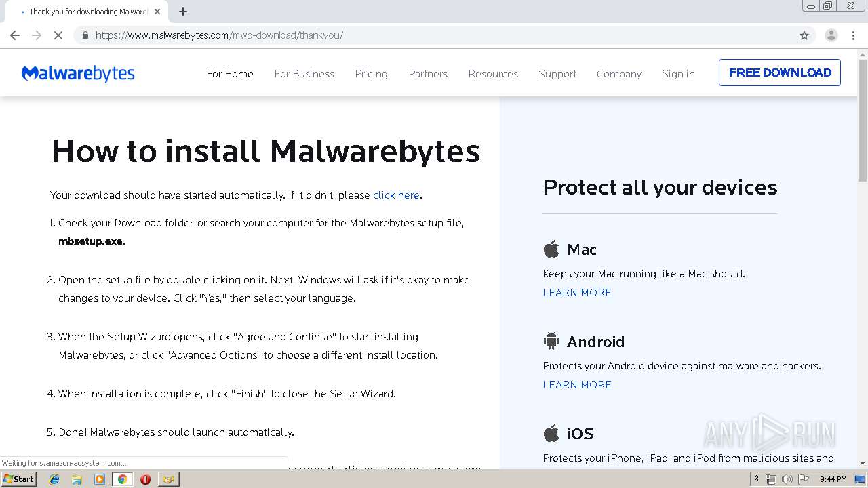The width and height of the screenshot is (868, 488).
Task: Open File Explorer from taskbar
Action: pyautogui.click(x=77, y=479)
